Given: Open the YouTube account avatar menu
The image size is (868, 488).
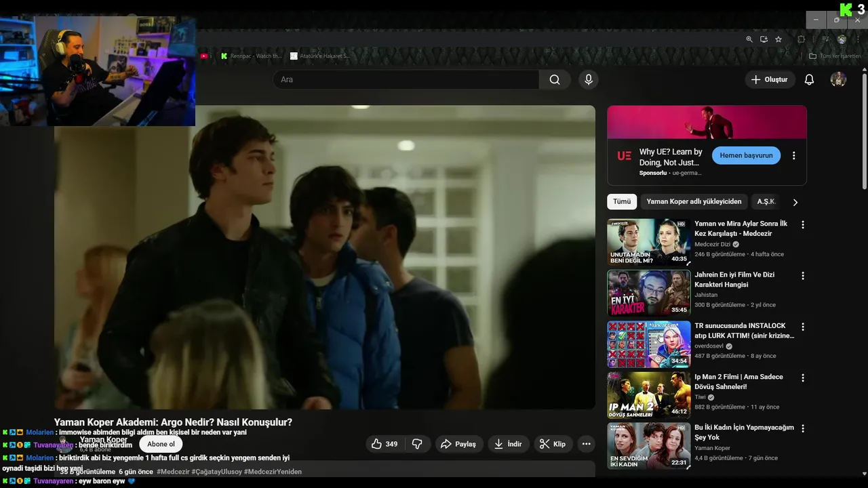Looking at the screenshot, I should (838, 80).
